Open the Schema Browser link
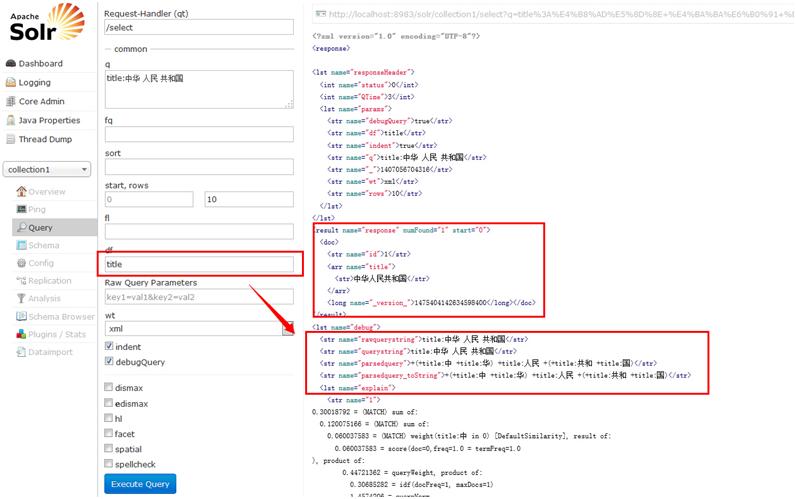 [61, 317]
